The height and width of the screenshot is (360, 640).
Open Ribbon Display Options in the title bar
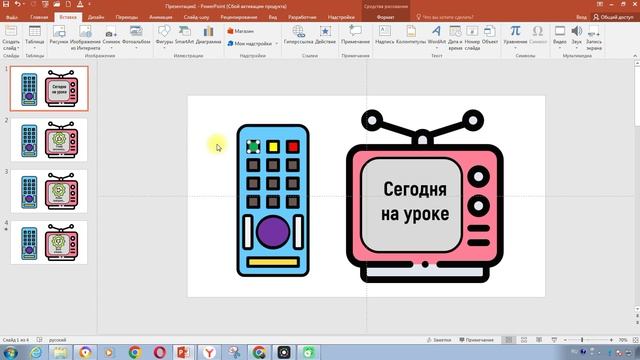point(600,4)
